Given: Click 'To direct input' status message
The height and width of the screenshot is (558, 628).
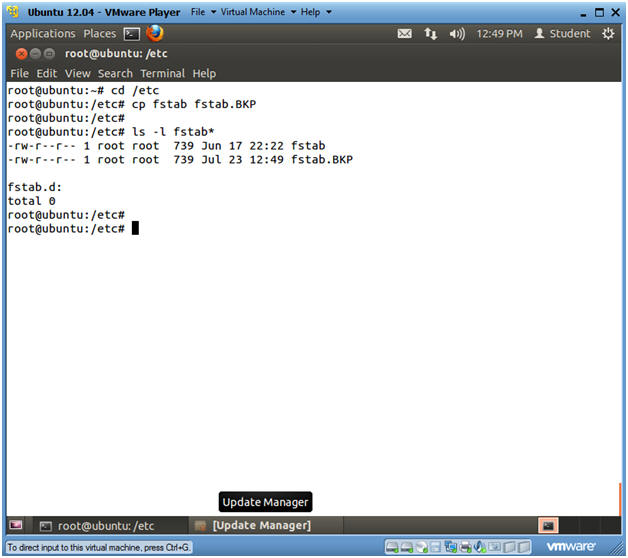Looking at the screenshot, I should coord(99,547).
